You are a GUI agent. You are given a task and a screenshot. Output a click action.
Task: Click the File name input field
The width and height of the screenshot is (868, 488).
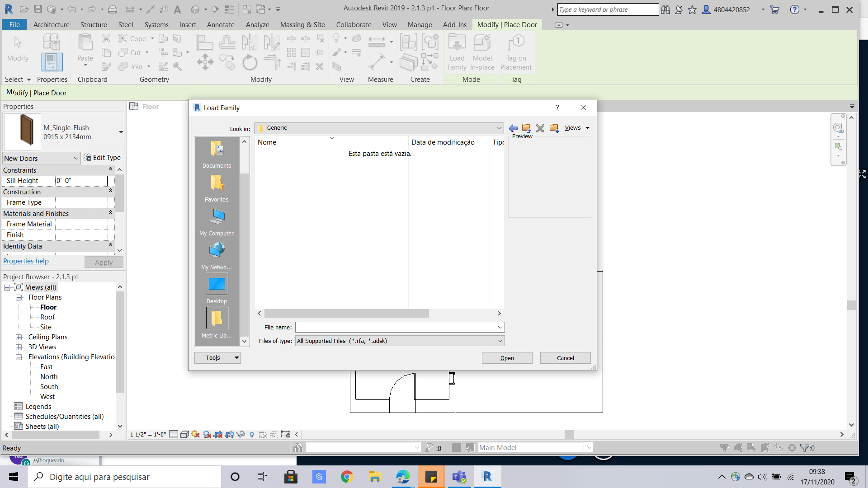(396, 327)
